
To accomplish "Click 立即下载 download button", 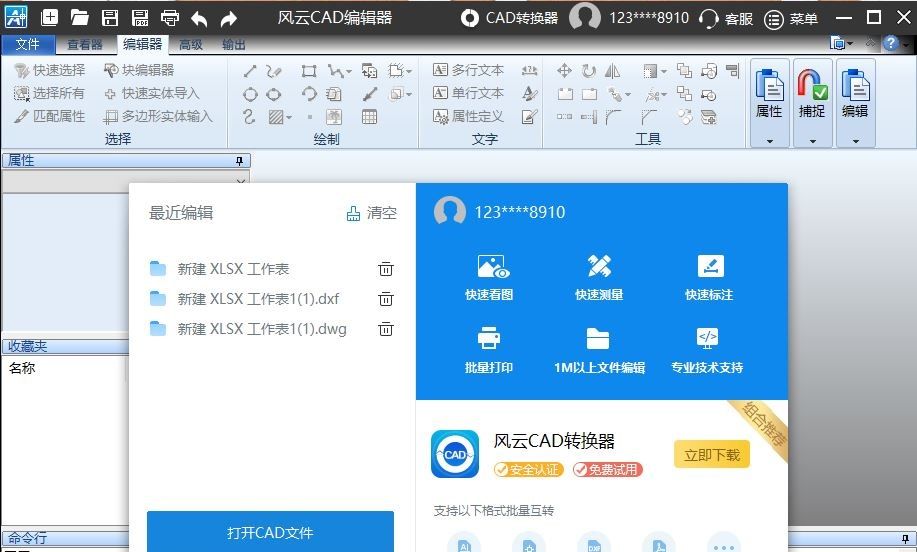I will click(712, 454).
